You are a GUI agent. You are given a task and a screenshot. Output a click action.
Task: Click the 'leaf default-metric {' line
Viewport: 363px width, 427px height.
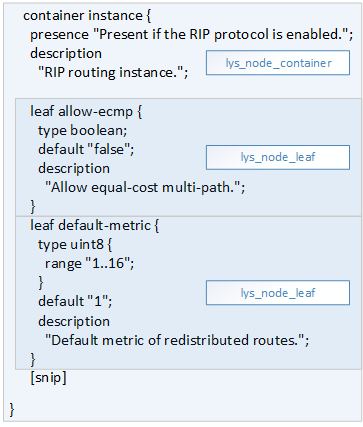click(95, 226)
